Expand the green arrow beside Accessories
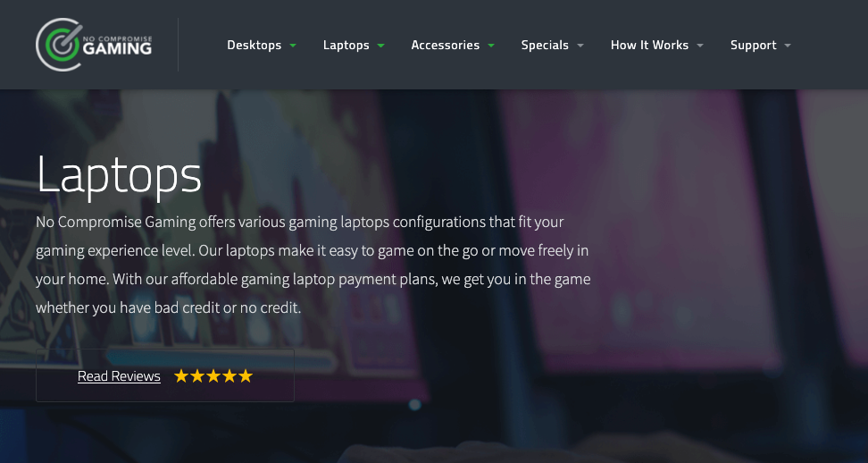 (491, 46)
